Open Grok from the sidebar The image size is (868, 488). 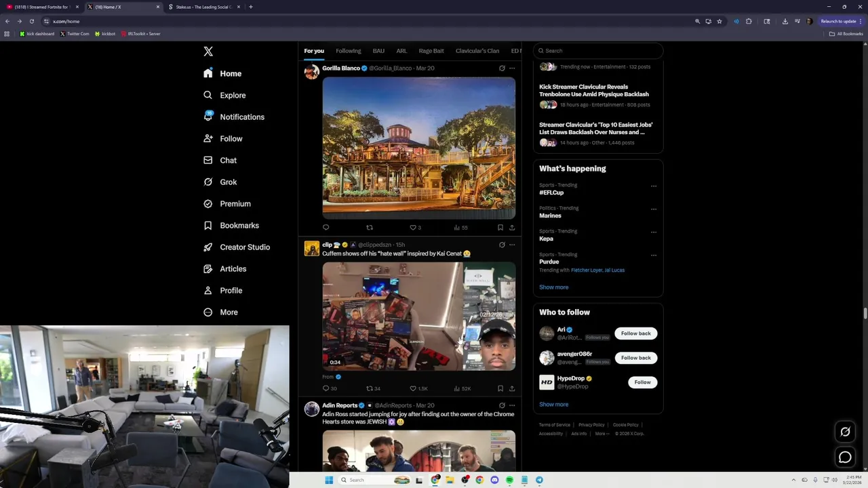220,182
